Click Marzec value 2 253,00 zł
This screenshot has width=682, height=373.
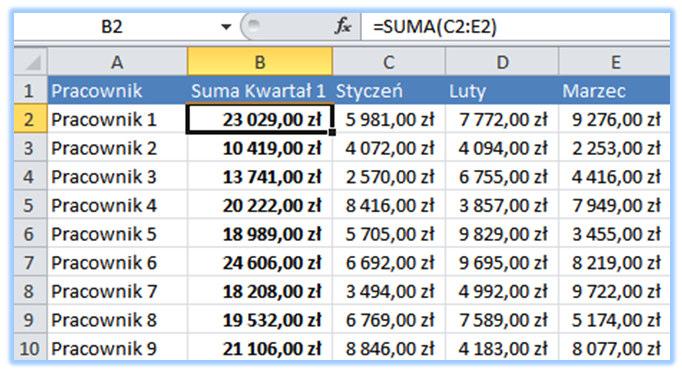(615, 148)
